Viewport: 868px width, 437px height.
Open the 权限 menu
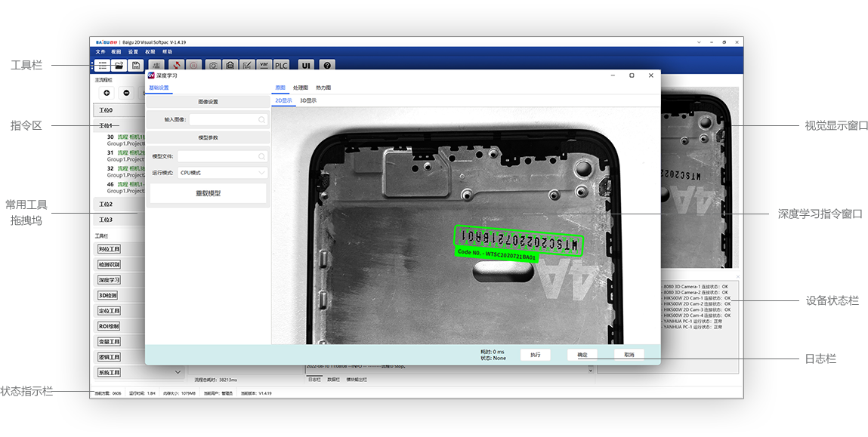150,52
